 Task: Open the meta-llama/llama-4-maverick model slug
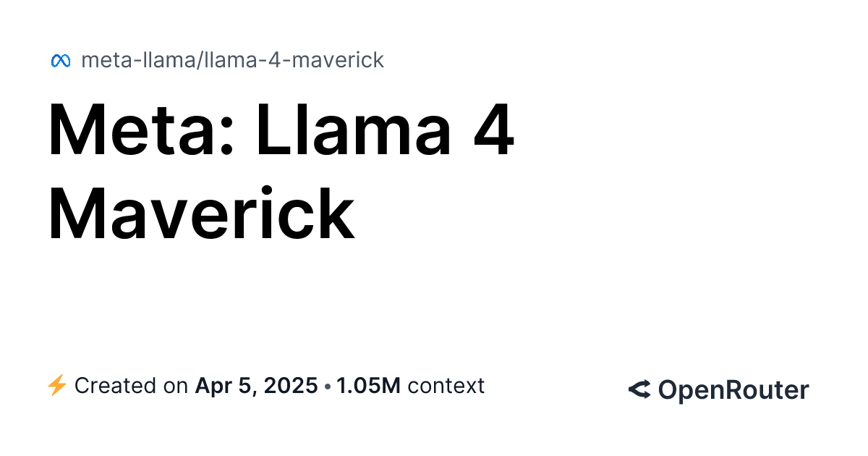tap(232, 60)
